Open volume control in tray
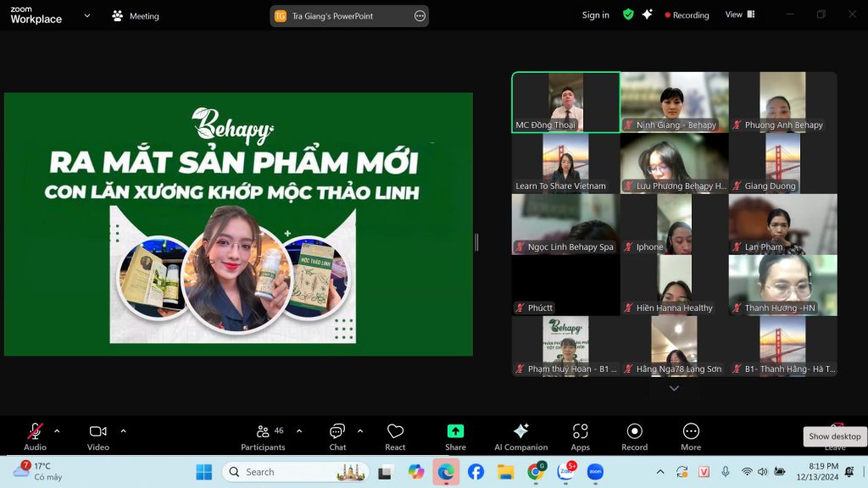868x488 pixels. click(x=762, y=472)
